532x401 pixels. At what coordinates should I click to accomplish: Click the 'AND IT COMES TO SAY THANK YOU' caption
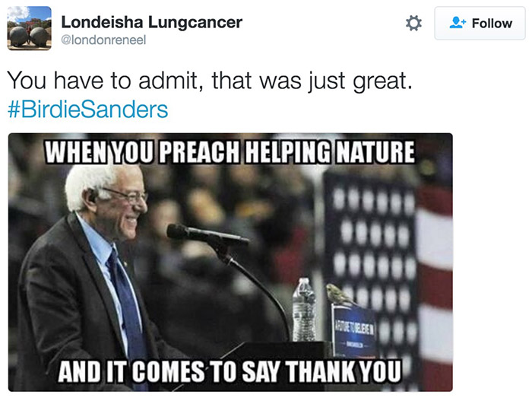(233, 374)
